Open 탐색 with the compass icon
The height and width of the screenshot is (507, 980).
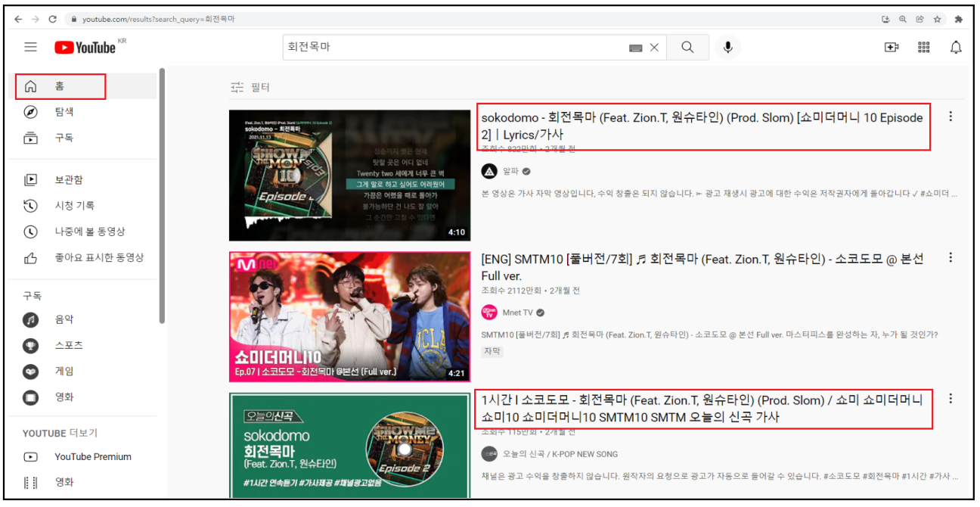[30, 111]
